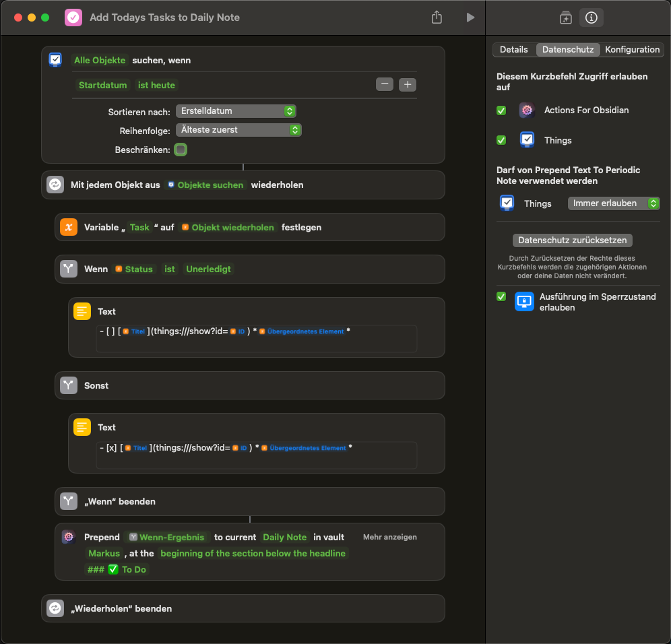Image resolution: width=671 pixels, height=644 pixels.
Task: Click the yellow Text icon under Sonst
Action: coord(82,427)
